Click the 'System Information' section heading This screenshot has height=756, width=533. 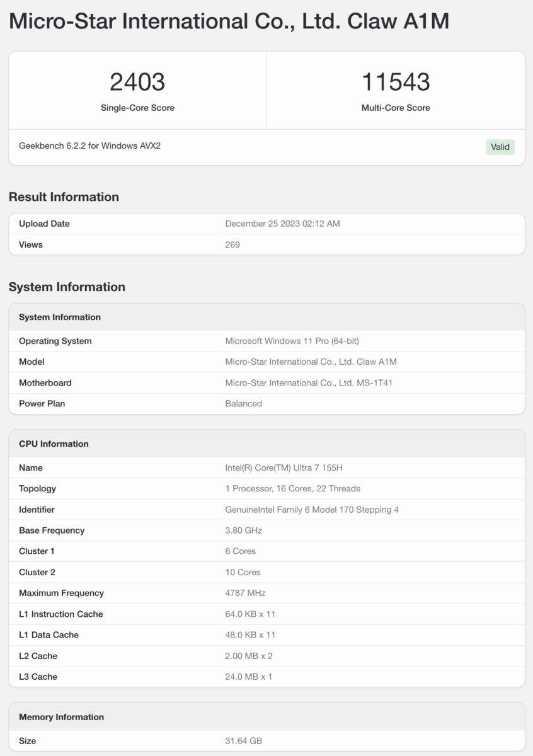pyautogui.click(x=67, y=287)
